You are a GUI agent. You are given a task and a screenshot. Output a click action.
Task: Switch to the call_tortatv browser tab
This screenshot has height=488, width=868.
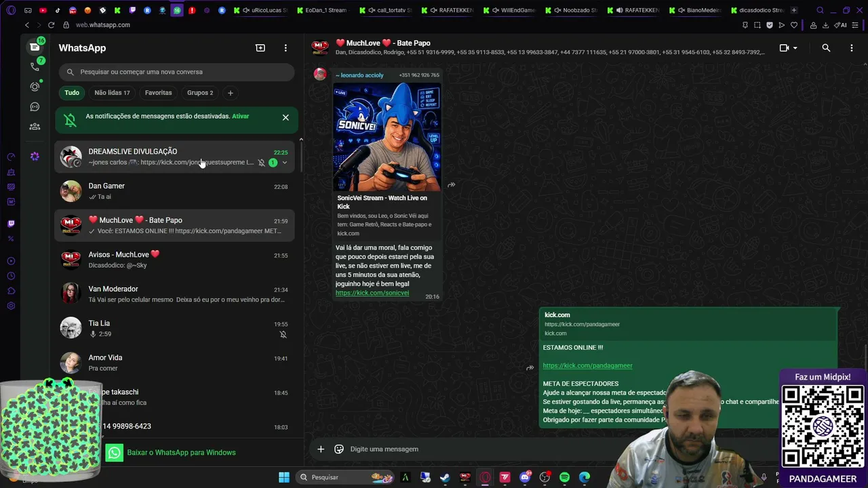pos(386,10)
